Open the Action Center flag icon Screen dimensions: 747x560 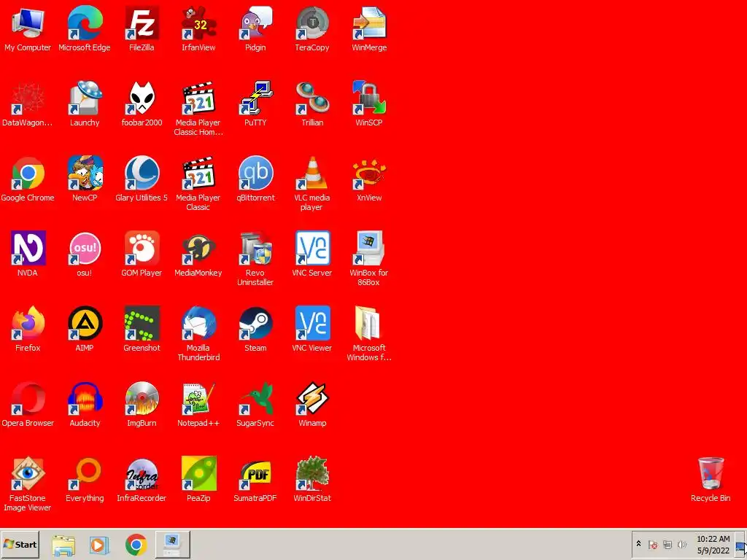[653, 545]
